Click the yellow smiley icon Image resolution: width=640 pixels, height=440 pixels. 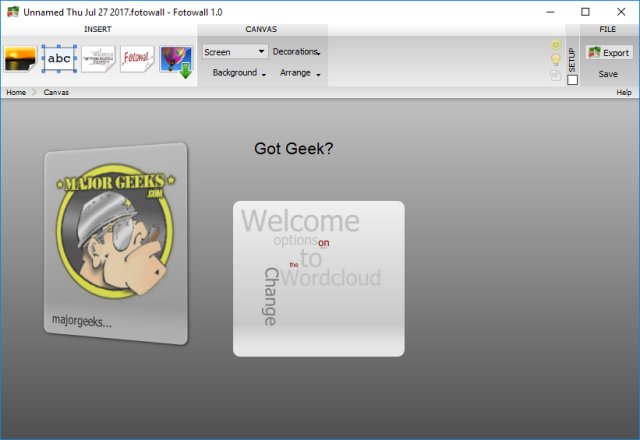(x=556, y=44)
